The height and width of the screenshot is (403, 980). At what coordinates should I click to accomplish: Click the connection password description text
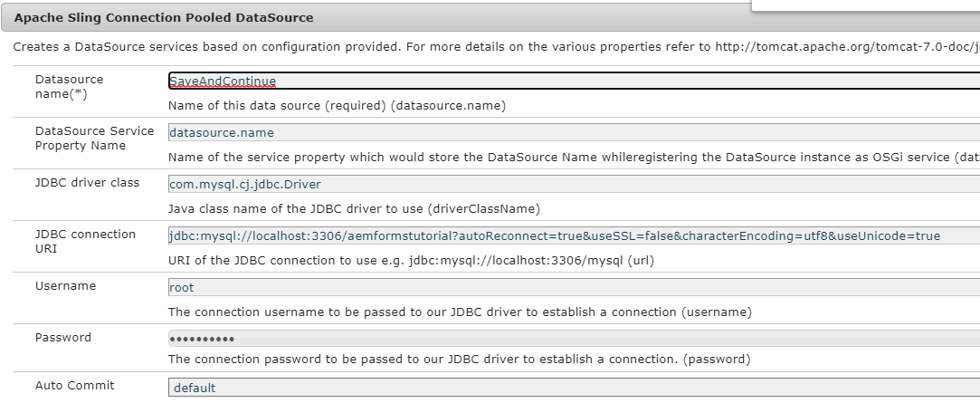(459, 359)
